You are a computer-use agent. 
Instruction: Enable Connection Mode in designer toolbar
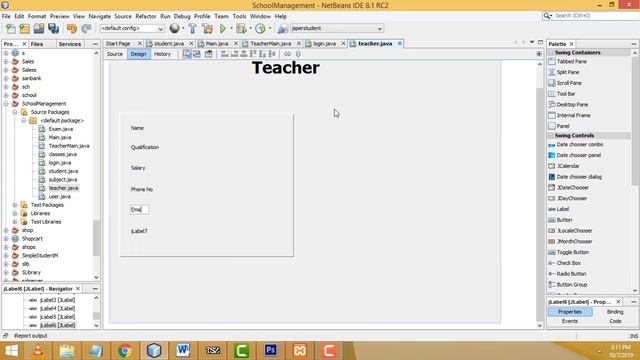point(197,54)
